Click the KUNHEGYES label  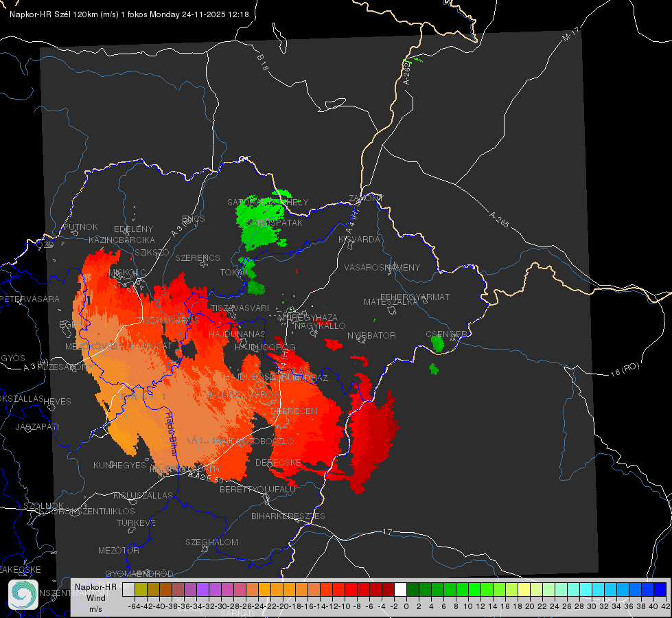[x=119, y=465]
